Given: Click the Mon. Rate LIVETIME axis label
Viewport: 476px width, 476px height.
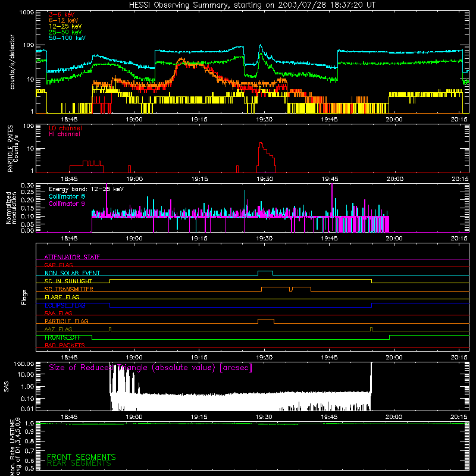Looking at the screenshot, I should [x=15, y=447].
